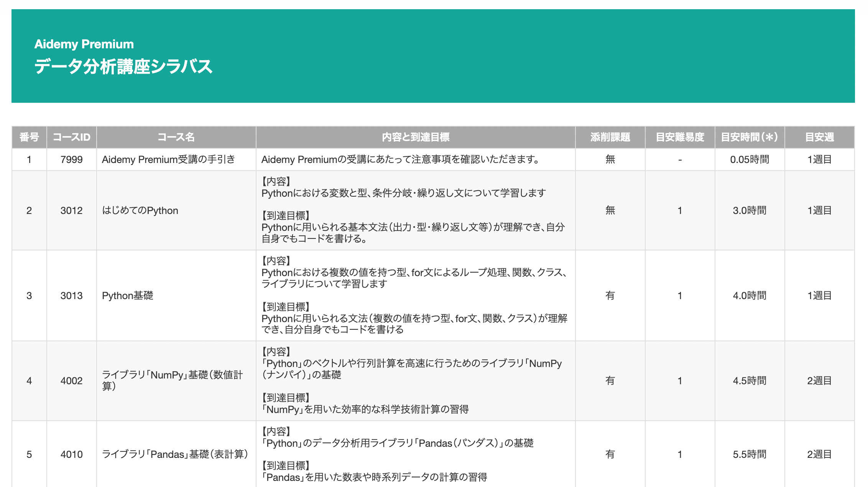
Task: Click difficulty 1 in NumPy row
Action: coord(680,381)
